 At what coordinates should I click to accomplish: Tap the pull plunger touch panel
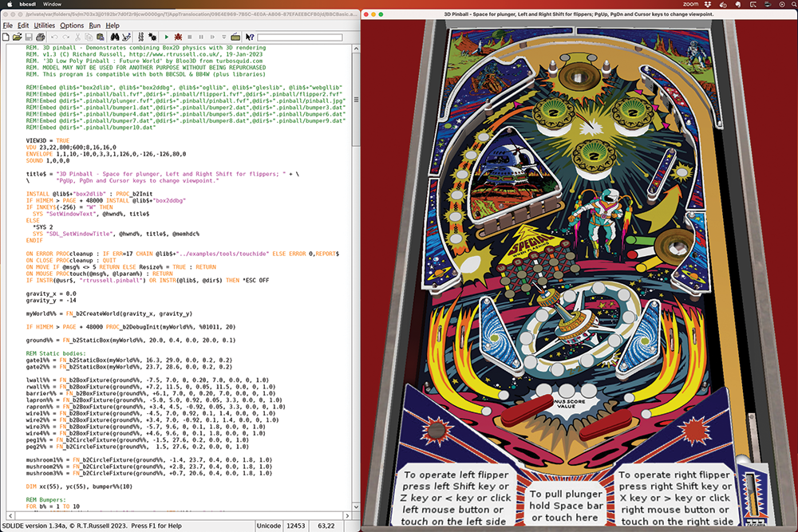pos(567,506)
